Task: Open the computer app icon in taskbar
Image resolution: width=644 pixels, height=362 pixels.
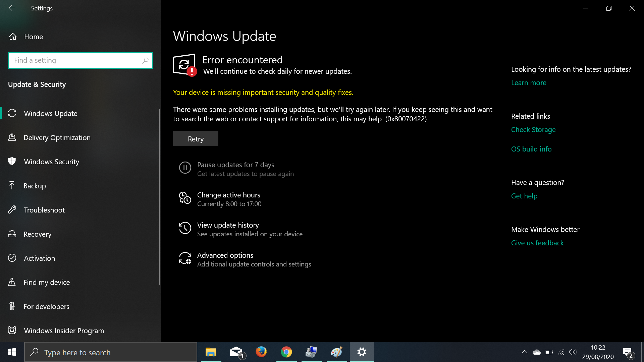Action: [312, 352]
